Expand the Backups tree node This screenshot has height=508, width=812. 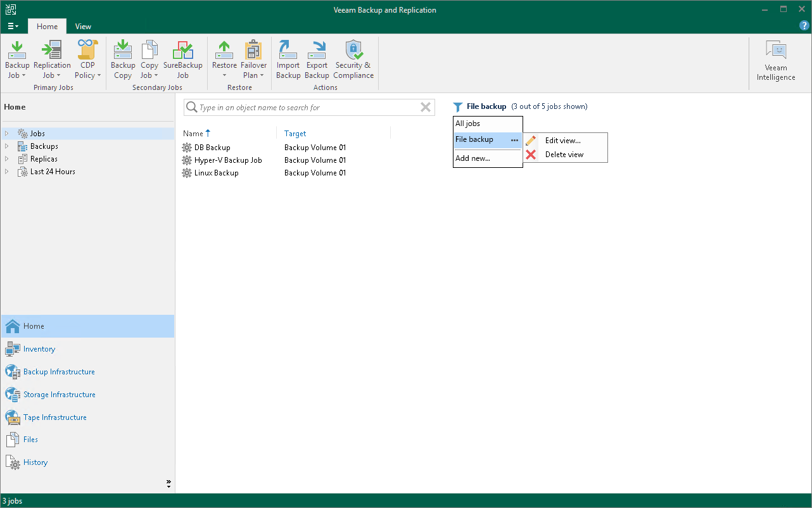tap(7, 146)
